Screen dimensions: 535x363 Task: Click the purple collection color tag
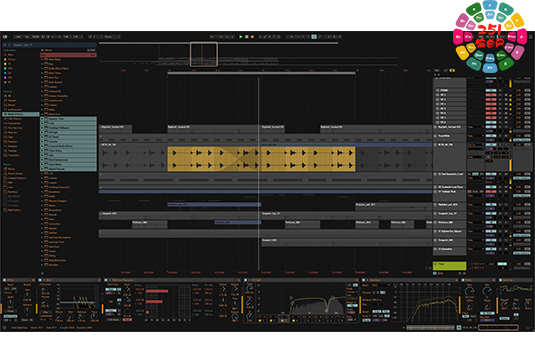point(5,77)
